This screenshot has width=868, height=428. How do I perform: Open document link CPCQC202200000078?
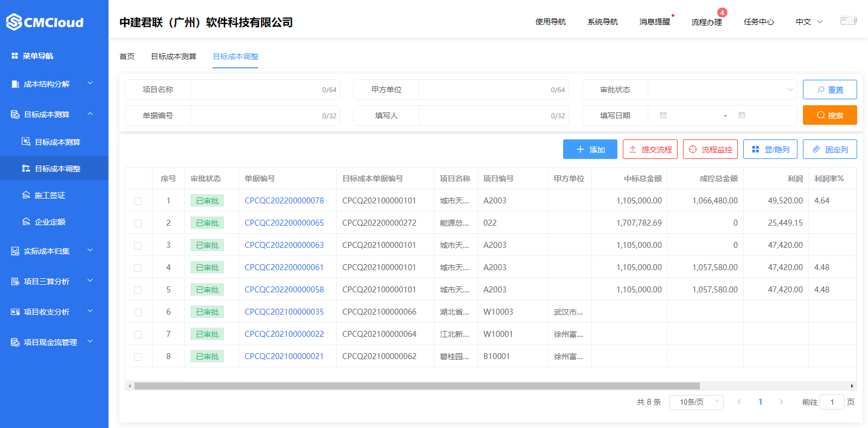point(284,201)
